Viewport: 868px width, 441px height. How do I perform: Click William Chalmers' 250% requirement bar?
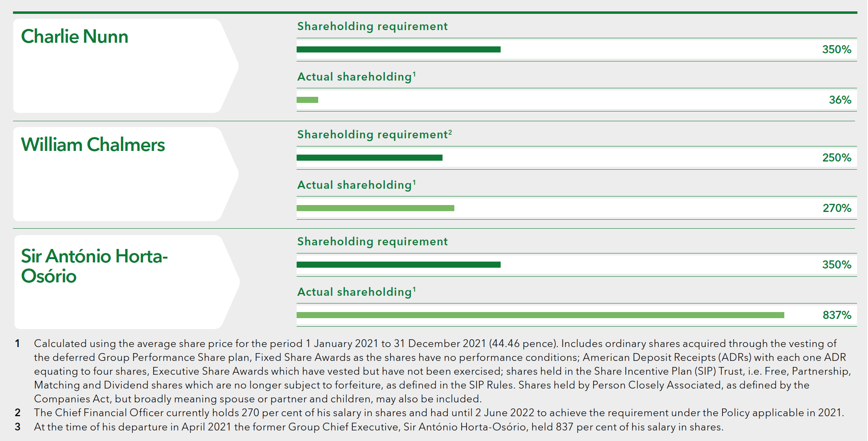coord(369,158)
